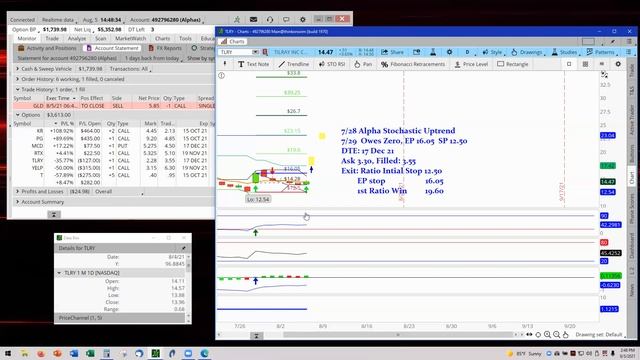
Task: Click the Charts button in chart window
Action: click(233, 42)
